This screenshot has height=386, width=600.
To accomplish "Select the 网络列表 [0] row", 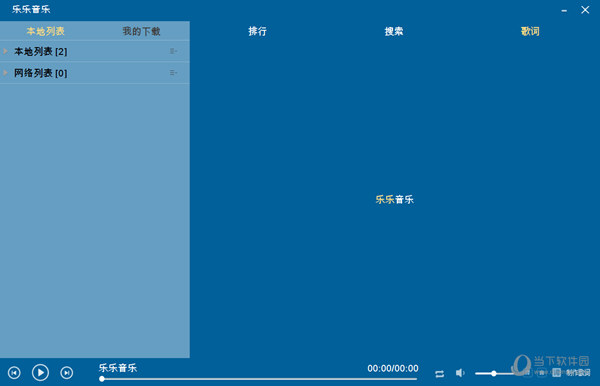I will tap(95, 73).
